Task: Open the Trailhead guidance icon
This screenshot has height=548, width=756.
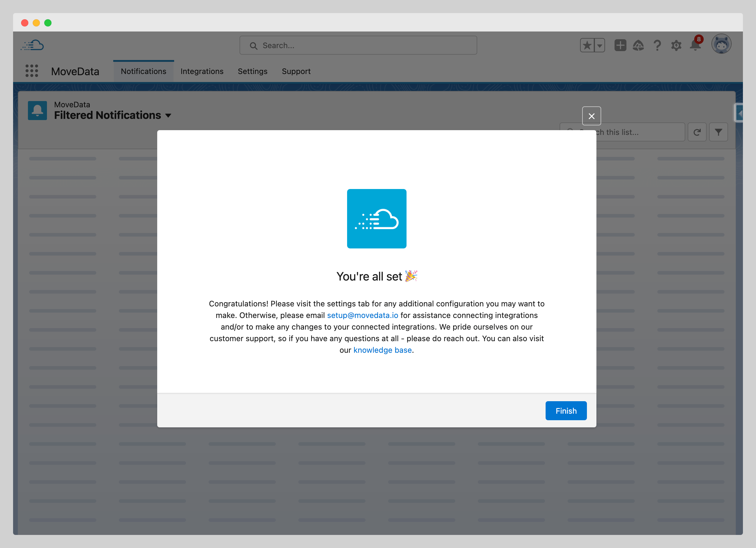Action: tap(638, 45)
